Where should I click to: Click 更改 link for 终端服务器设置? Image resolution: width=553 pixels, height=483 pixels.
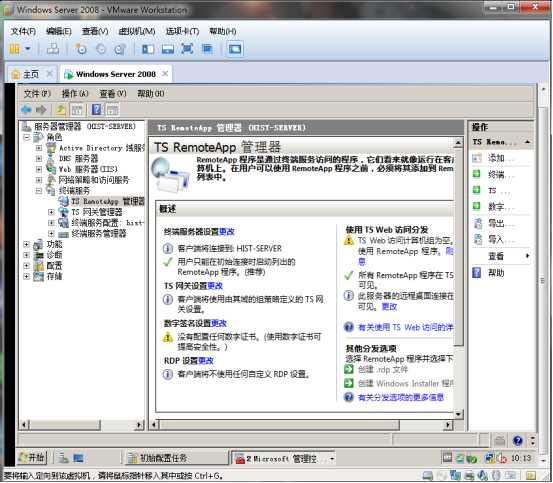tap(227, 232)
